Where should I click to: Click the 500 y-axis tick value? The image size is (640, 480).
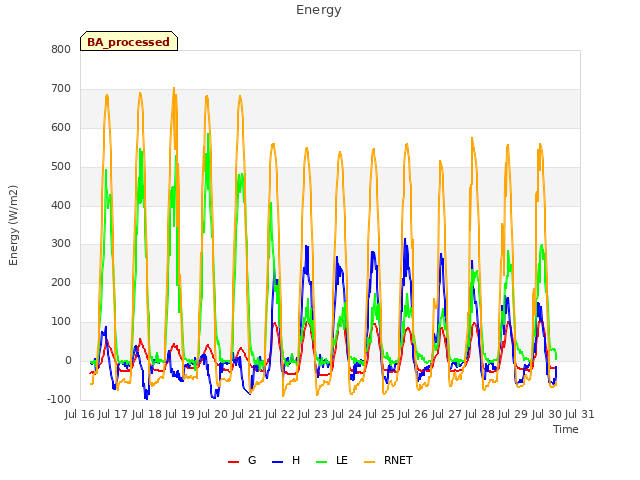point(61,167)
